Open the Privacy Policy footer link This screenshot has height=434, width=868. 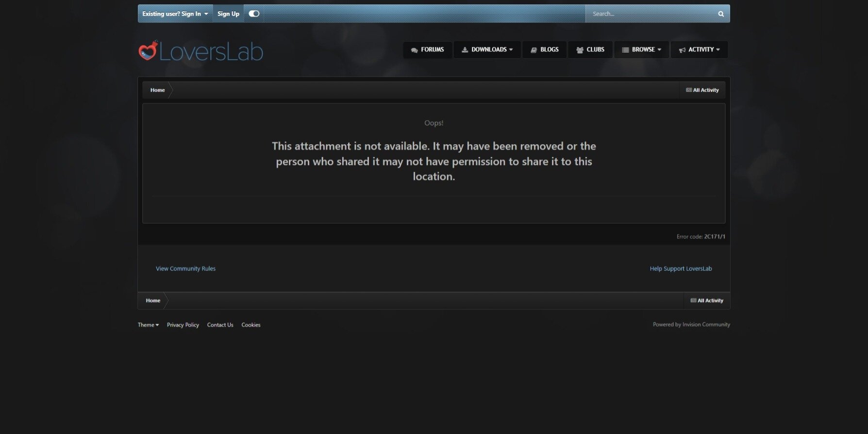(x=183, y=325)
